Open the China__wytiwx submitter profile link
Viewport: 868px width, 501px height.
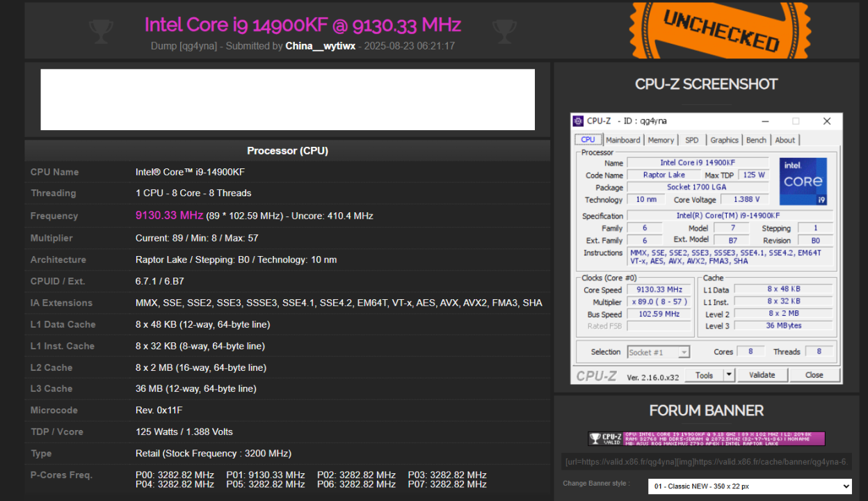[320, 45]
